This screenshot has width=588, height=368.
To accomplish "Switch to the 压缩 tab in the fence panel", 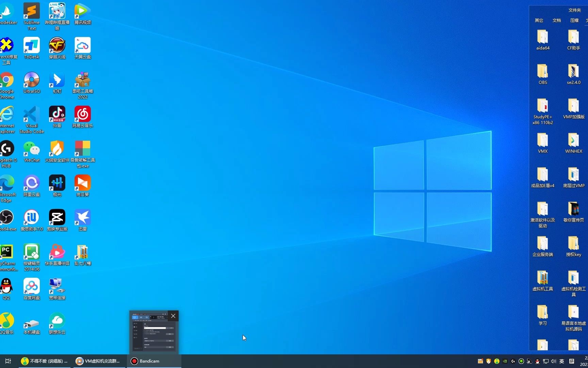I will coord(574,20).
